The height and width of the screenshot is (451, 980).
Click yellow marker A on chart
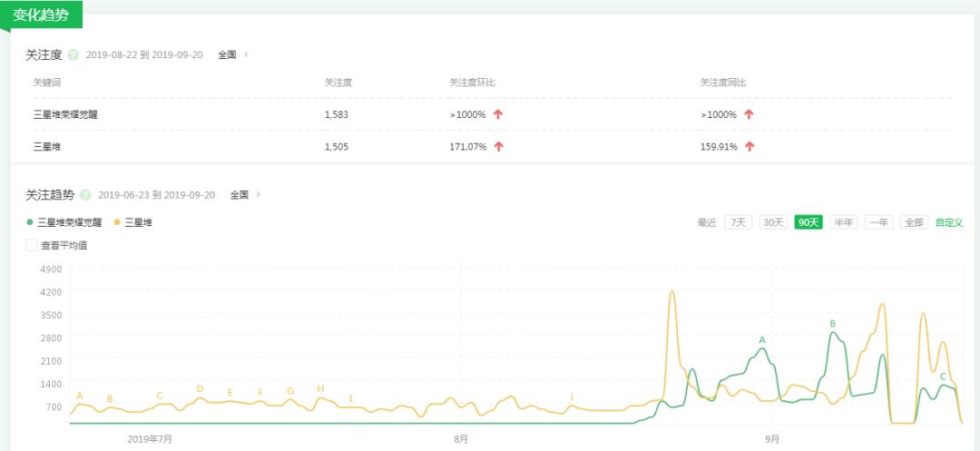79,396
